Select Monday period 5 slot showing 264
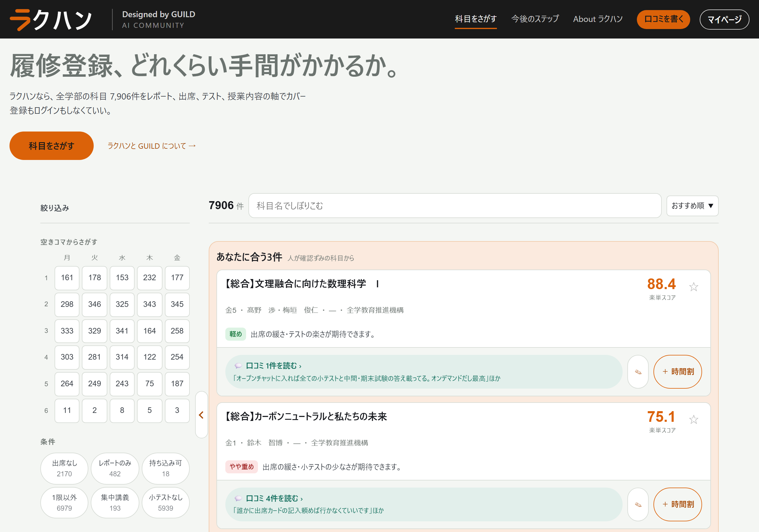 click(x=67, y=384)
